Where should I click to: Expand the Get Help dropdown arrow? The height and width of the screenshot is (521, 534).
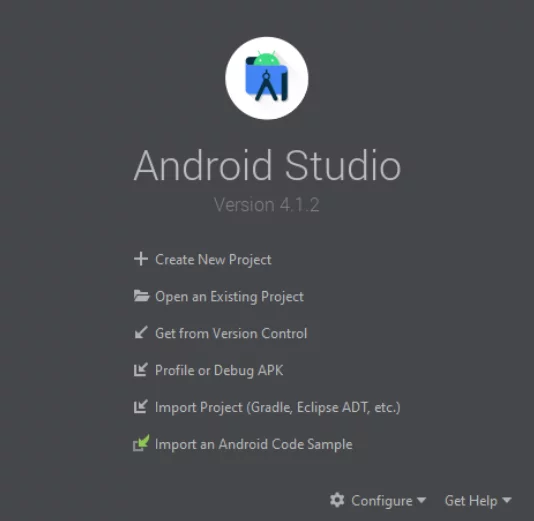tap(507, 500)
